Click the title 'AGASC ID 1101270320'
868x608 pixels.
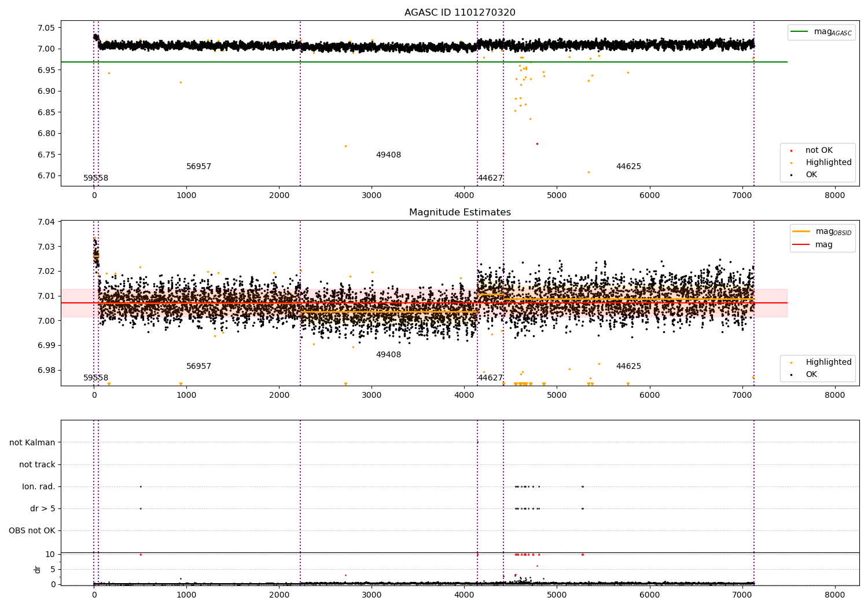(459, 13)
